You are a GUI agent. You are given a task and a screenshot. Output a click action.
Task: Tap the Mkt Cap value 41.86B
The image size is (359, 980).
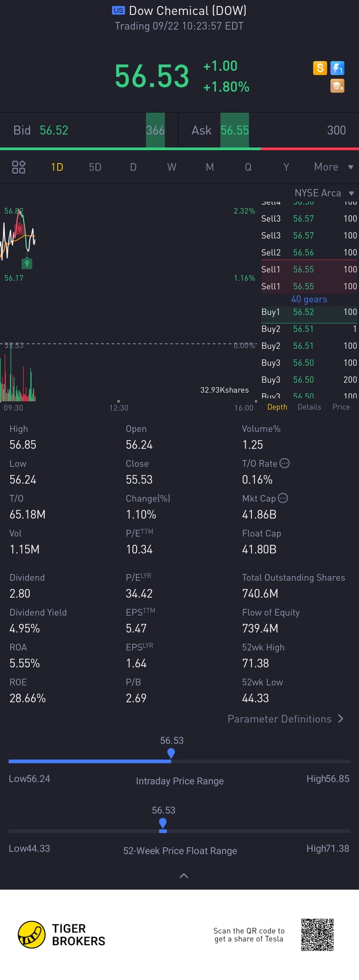coord(259,514)
